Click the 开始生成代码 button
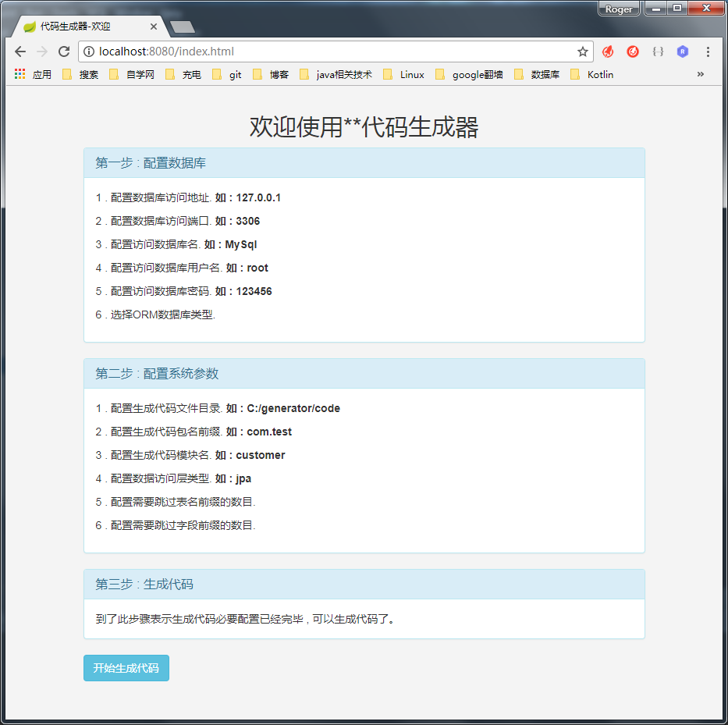 pos(126,668)
